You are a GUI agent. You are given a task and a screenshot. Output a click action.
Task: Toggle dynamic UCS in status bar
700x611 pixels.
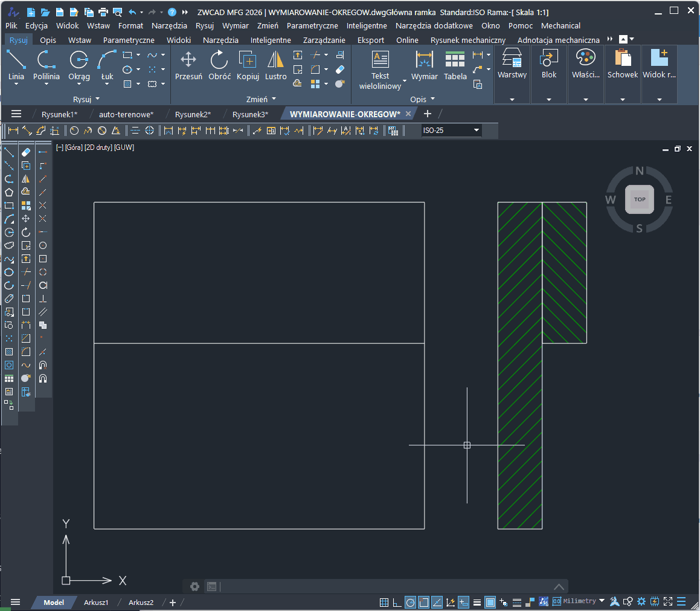point(451,602)
